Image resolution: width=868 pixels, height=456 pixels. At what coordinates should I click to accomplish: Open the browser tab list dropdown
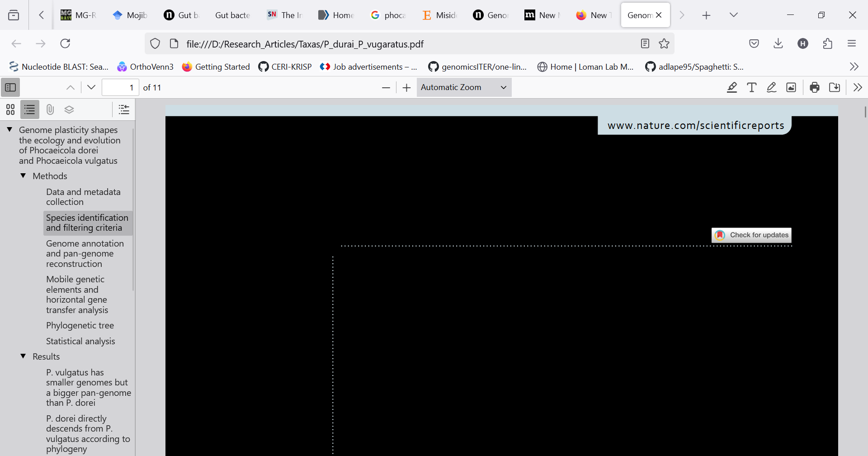tap(733, 14)
